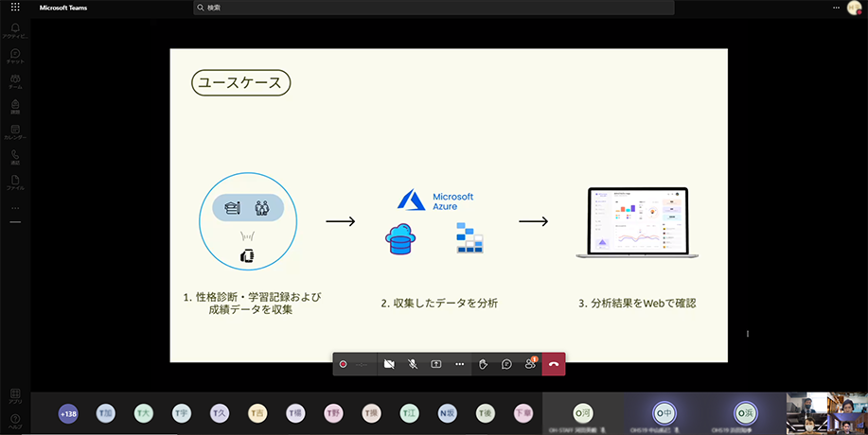This screenshot has height=435, width=868.
Task: Show the participants panel
Action: (x=530, y=364)
